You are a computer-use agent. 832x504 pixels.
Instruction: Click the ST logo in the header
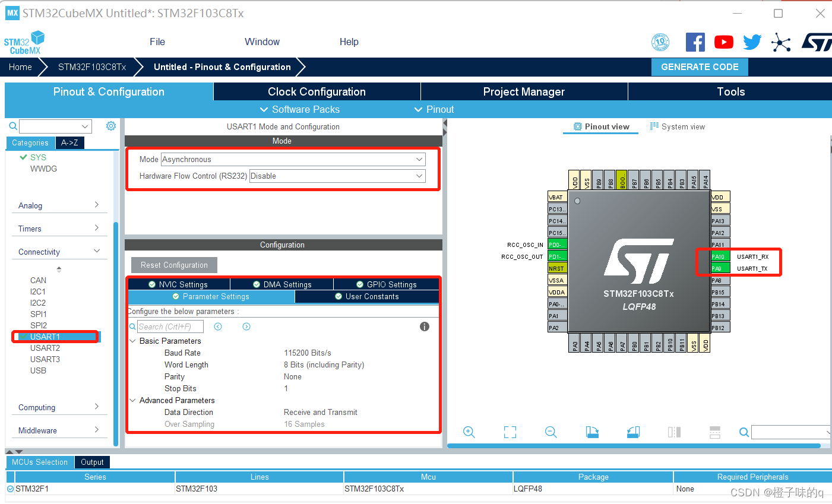click(x=817, y=42)
